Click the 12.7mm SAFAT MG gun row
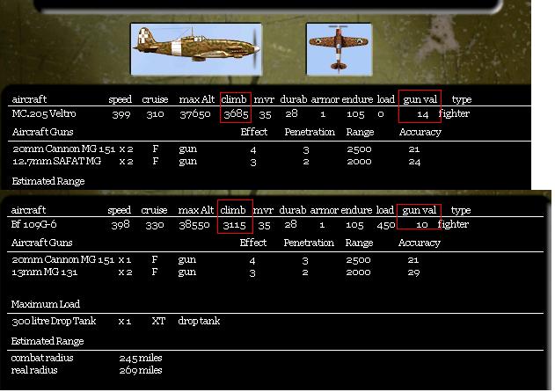 click(x=216, y=162)
